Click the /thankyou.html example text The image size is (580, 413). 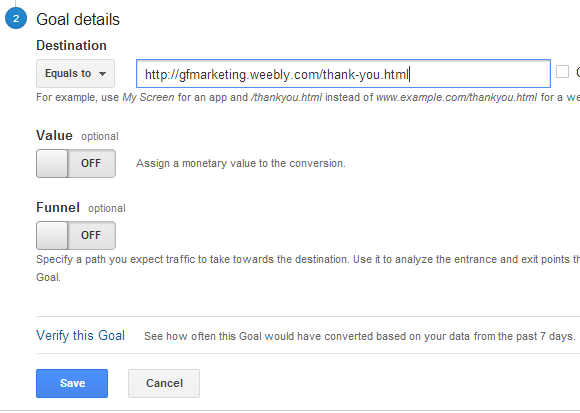tap(286, 97)
